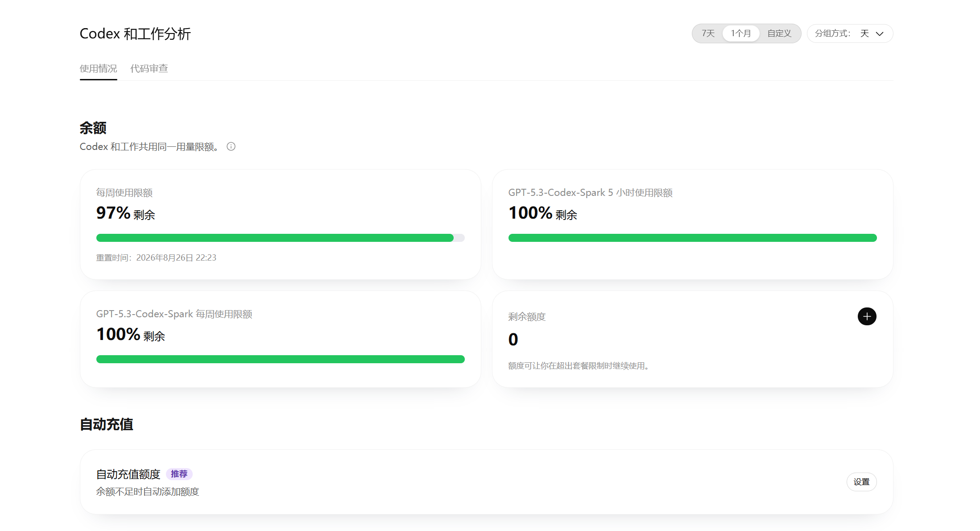Click the 每周使用限额 card label

[x=124, y=193]
